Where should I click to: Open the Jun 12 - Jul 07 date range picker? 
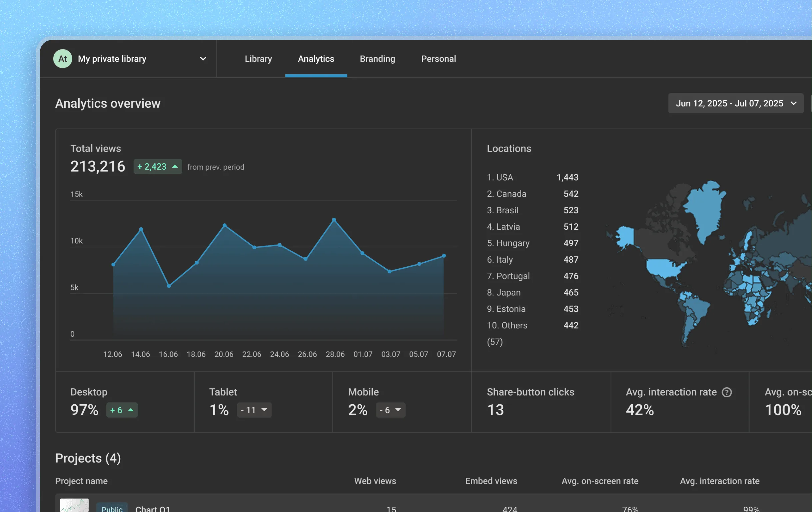[x=736, y=103]
